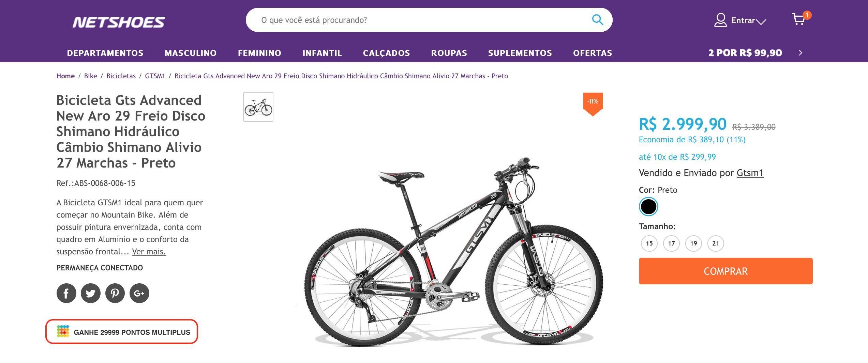868x363 pixels.
Task: Expand the Entrar login dropdown
Action: [761, 21]
